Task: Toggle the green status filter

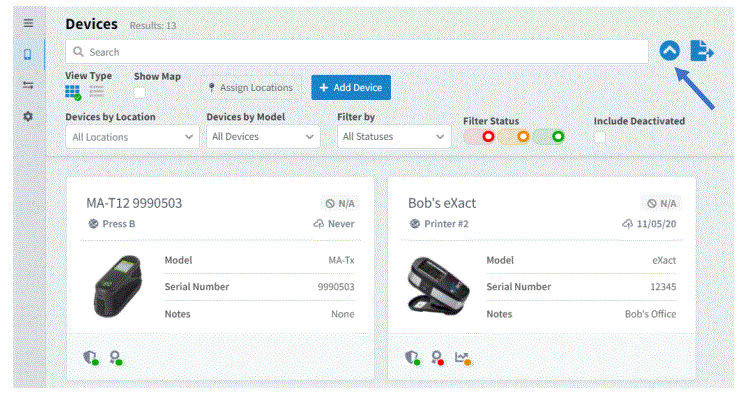Action: pyautogui.click(x=549, y=137)
